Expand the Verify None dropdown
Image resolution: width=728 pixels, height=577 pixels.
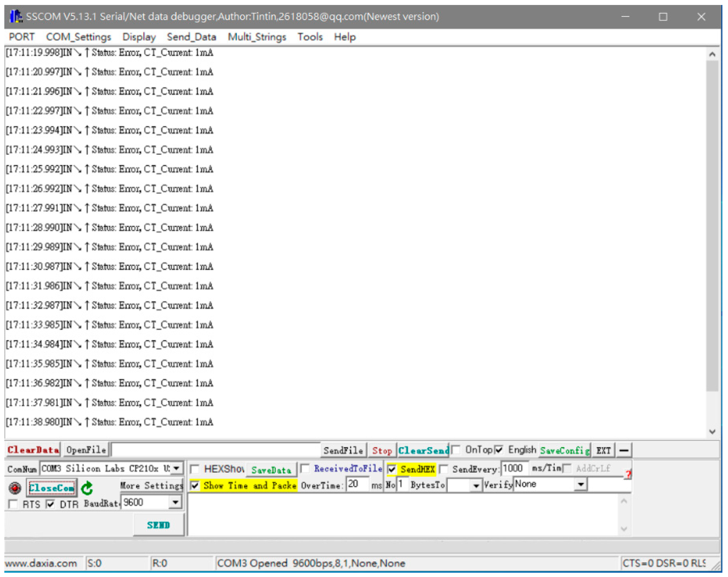tap(580, 485)
